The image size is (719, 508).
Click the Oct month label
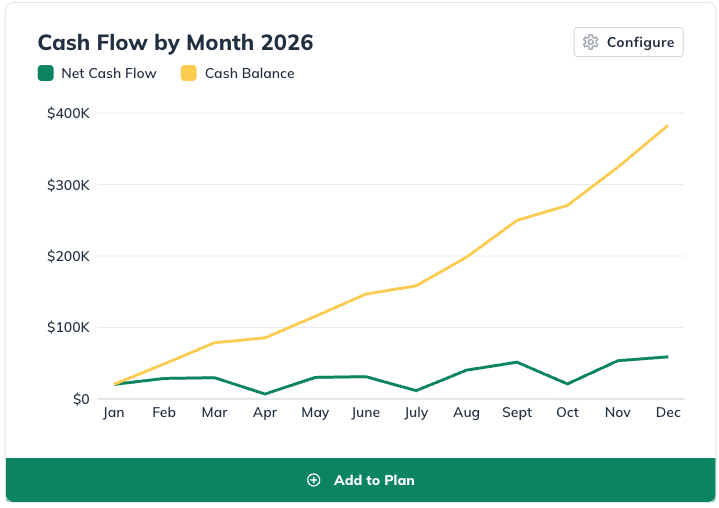(567, 413)
